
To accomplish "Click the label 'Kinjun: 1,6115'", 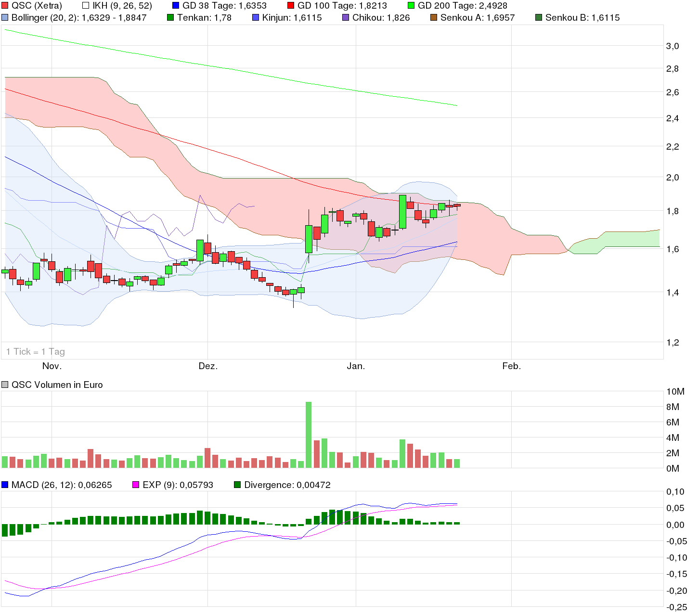I will pos(292,17).
